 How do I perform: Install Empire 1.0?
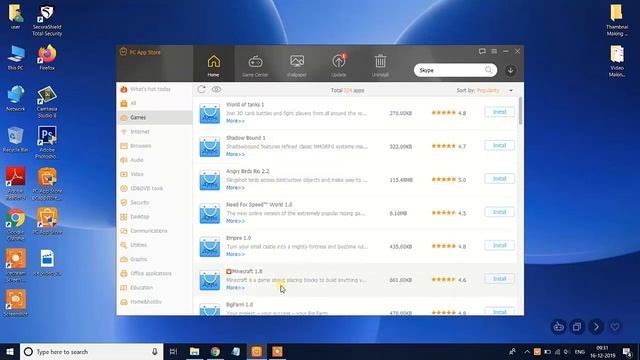pyautogui.click(x=500, y=245)
